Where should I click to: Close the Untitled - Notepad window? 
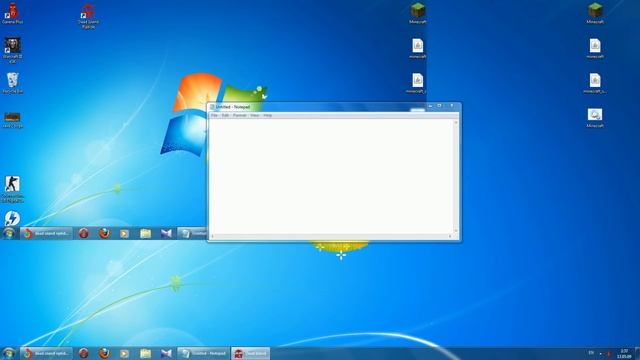[452, 106]
